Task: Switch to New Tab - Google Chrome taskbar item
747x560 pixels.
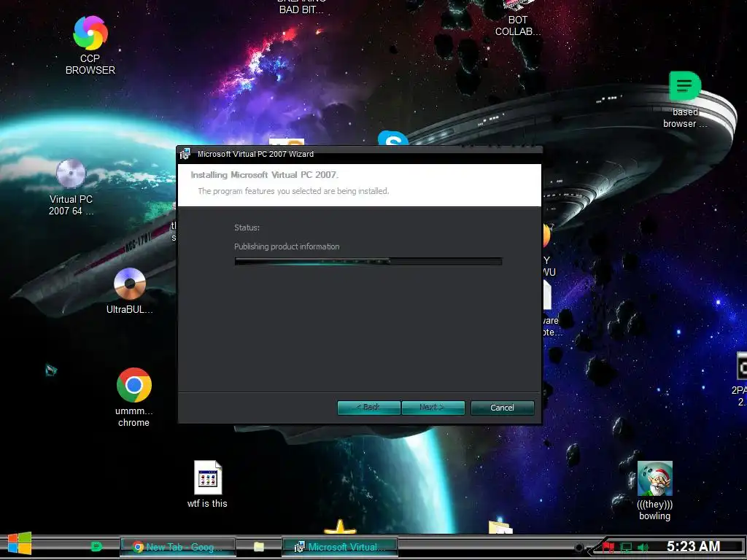Action: 178,547
